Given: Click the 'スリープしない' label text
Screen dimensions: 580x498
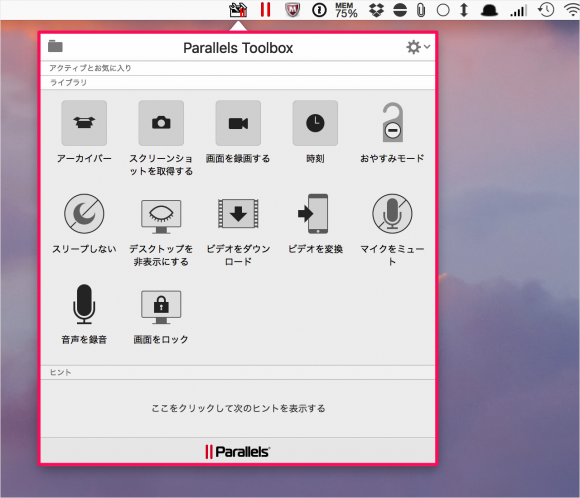Looking at the screenshot, I should click(x=84, y=249).
